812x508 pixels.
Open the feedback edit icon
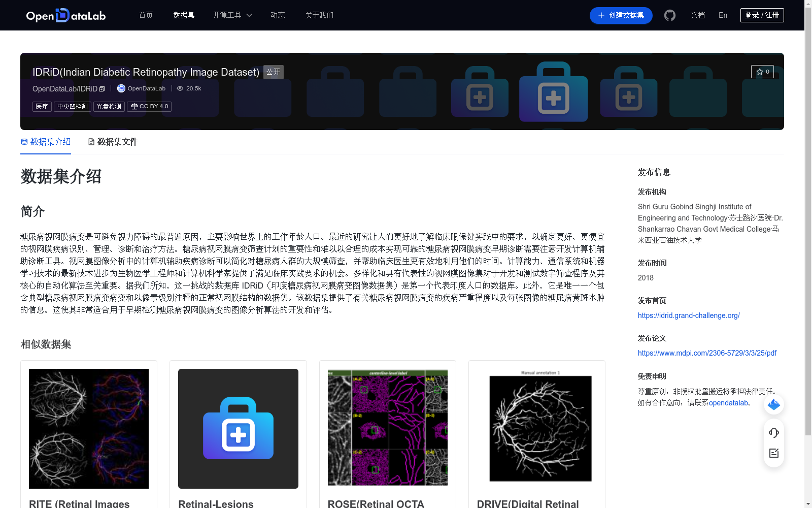[774, 453]
